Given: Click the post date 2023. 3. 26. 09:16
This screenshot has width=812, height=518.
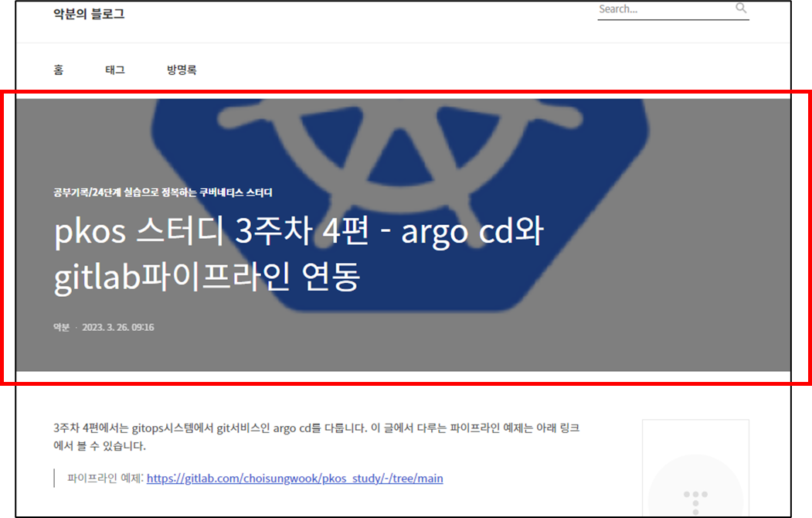Looking at the screenshot, I should (x=118, y=327).
